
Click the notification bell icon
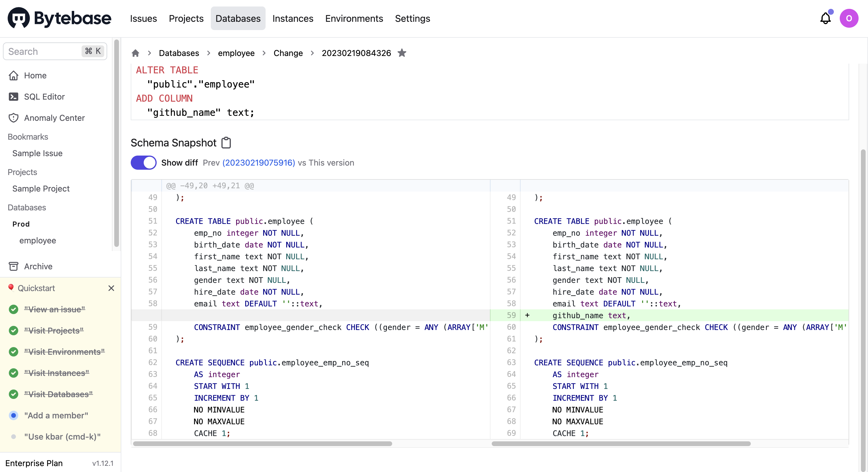pyautogui.click(x=825, y=18)
